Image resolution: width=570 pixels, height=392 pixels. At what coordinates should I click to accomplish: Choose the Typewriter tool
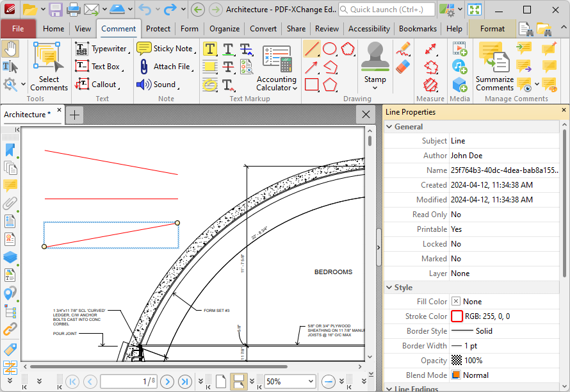pos(102,49)
